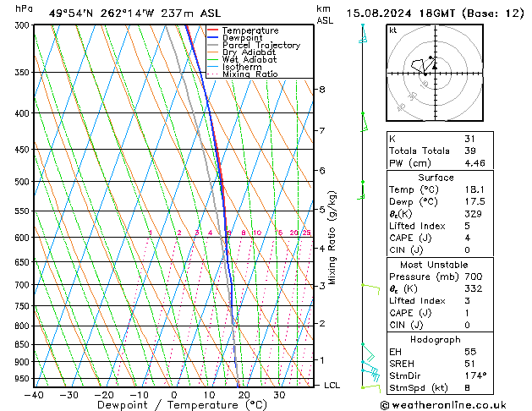Click the 8 km altitude tick label

tap(321, 90)
